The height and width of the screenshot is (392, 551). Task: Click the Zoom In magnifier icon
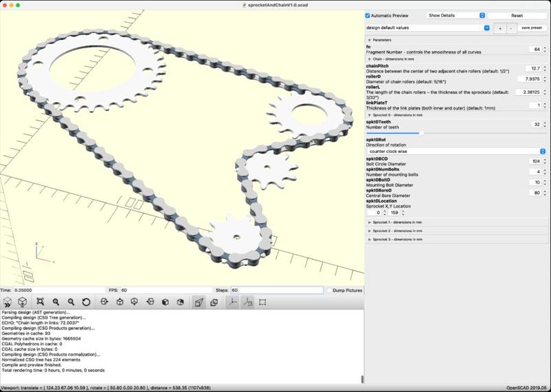point(56,302)
